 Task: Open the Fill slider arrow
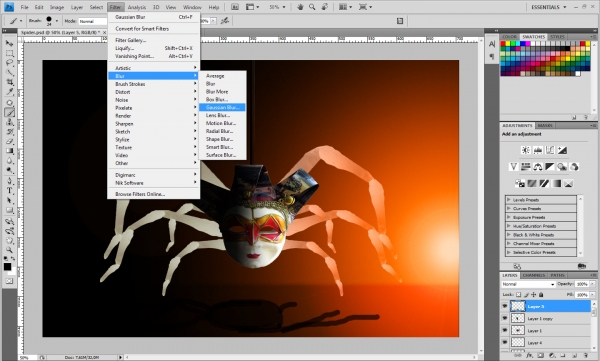(592, 295)
